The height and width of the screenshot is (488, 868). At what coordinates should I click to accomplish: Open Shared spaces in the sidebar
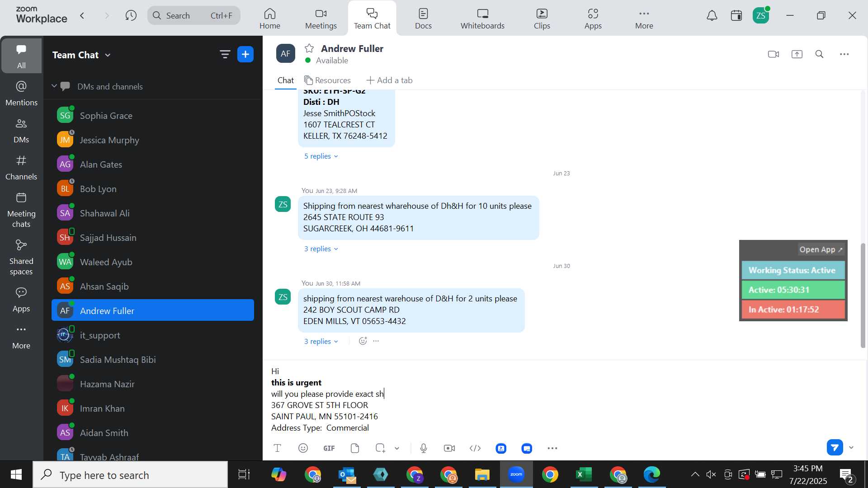point(21,258)
